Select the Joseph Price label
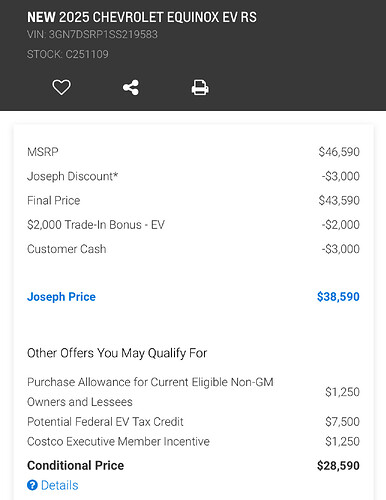 tap(61, 297)
